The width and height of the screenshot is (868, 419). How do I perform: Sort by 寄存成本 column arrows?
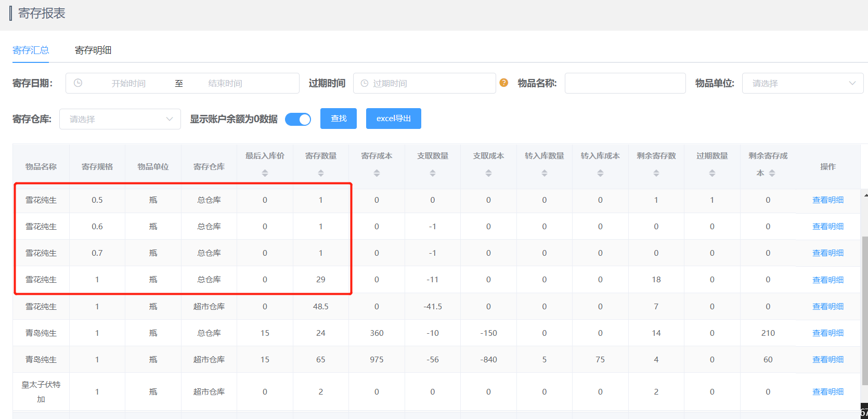[377, 173]
